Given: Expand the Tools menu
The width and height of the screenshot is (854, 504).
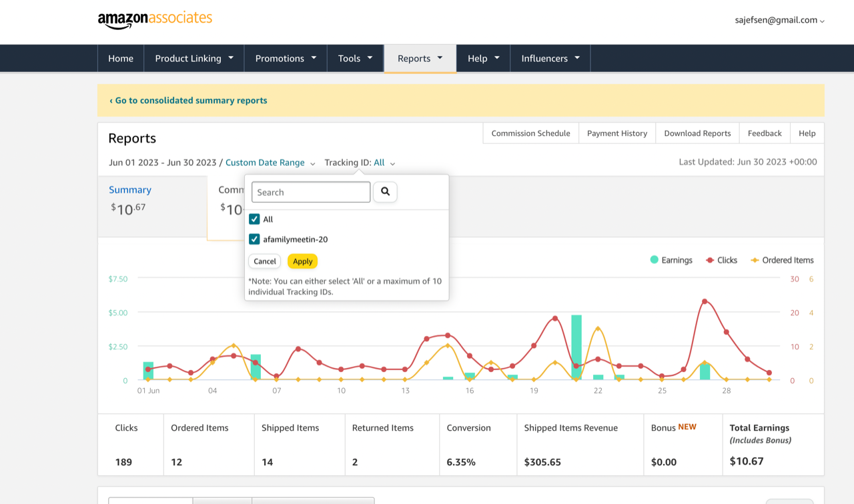Looking at the screenshot, I should (x=355, y=58).
